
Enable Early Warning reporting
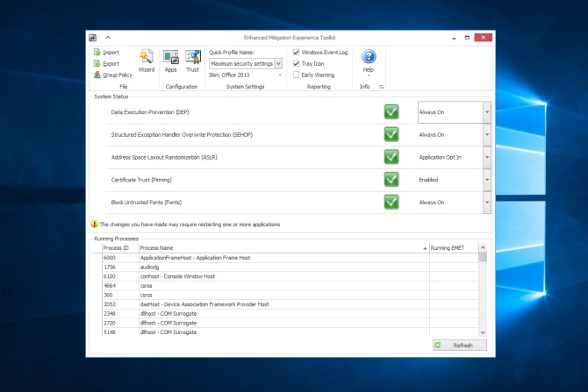click(297, 75)
